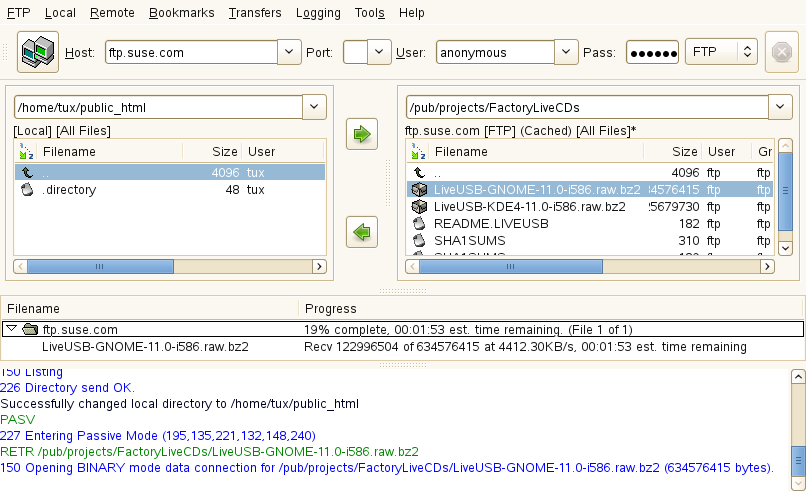The image size is (806, 491).
Task: Download with the left green arrow
Action: click(x=362, y=232)
